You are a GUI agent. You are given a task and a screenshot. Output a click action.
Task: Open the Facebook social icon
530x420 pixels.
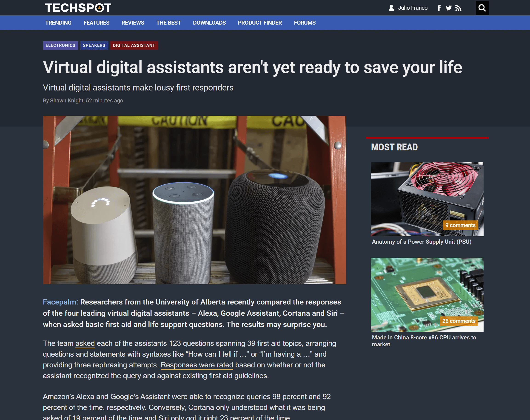pyautogui.click(x=439, y=8)
